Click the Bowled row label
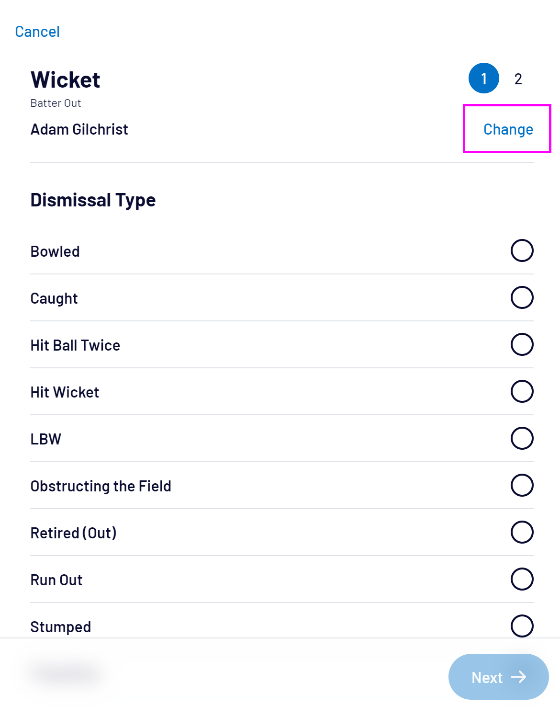Screen dimensions: 560x728 pos(55,251)
